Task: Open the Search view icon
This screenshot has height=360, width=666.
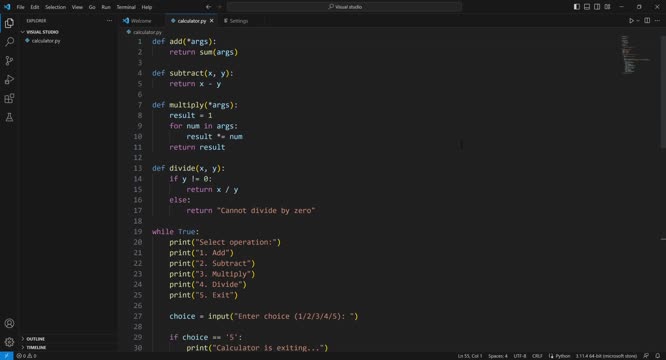Action: coord(9,42)
